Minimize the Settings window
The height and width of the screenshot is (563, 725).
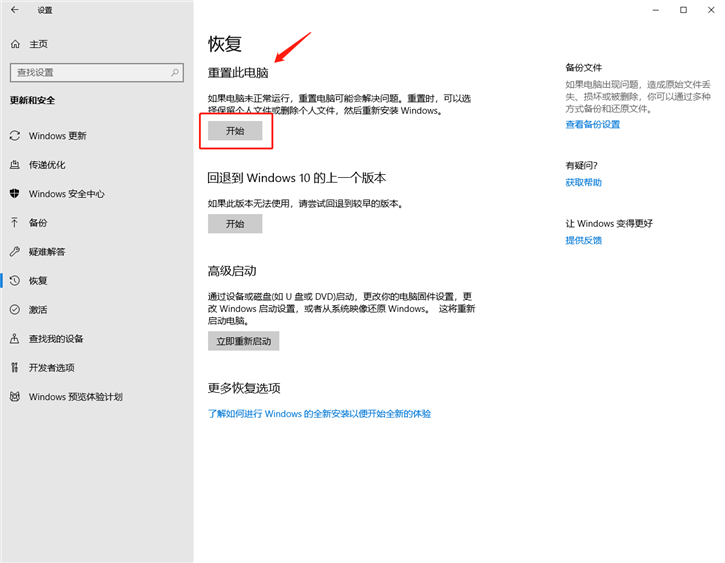[x=656, y=10]
